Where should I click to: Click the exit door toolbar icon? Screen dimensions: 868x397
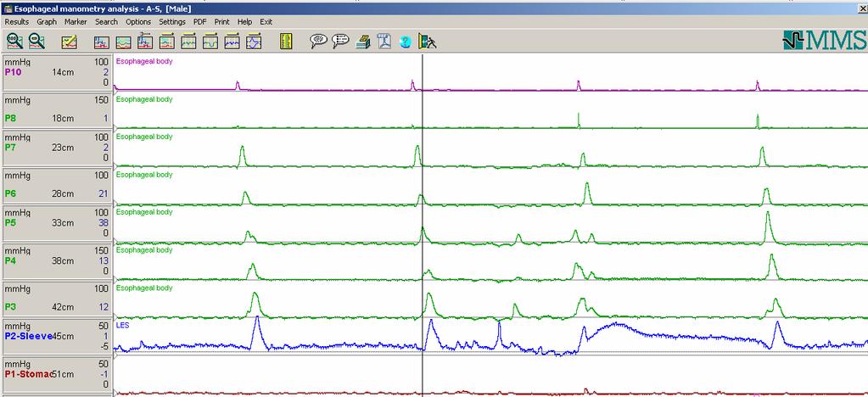tap(428, 42)
